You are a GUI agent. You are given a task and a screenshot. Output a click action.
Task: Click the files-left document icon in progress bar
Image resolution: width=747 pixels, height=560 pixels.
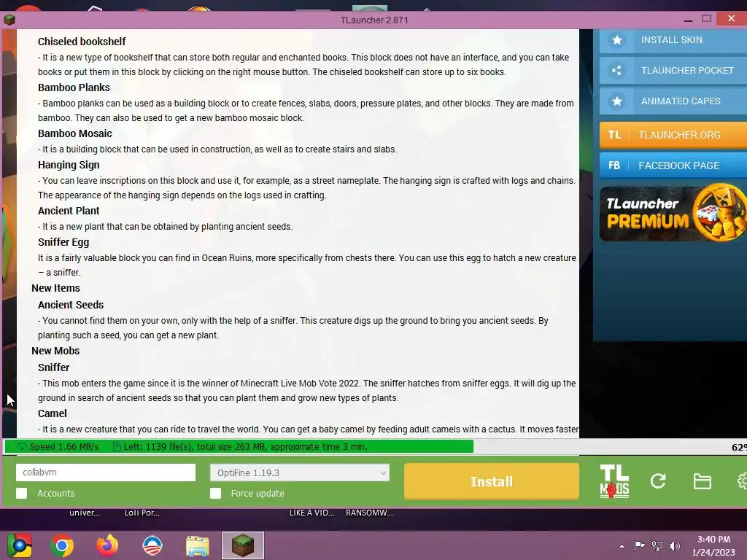[117, 447]
